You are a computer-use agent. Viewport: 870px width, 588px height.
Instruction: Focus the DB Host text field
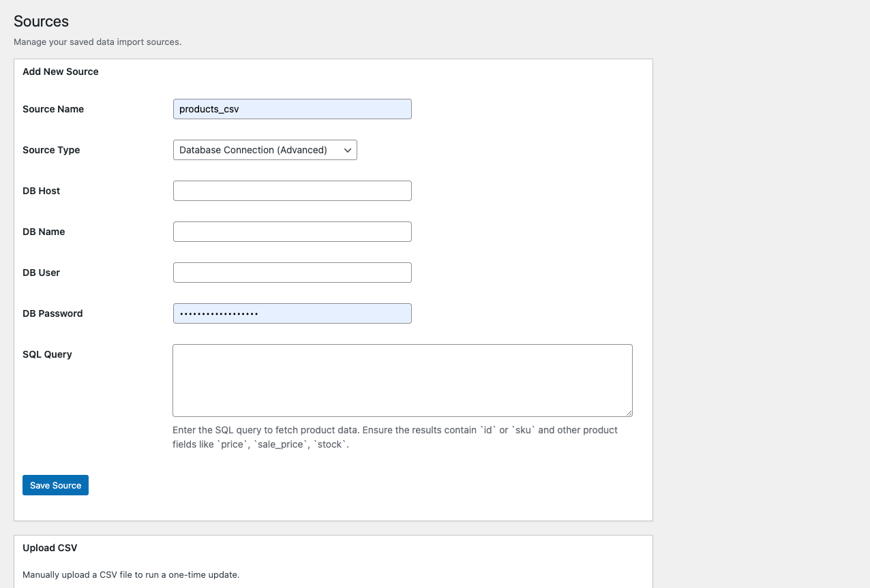(x=292, y=191)
